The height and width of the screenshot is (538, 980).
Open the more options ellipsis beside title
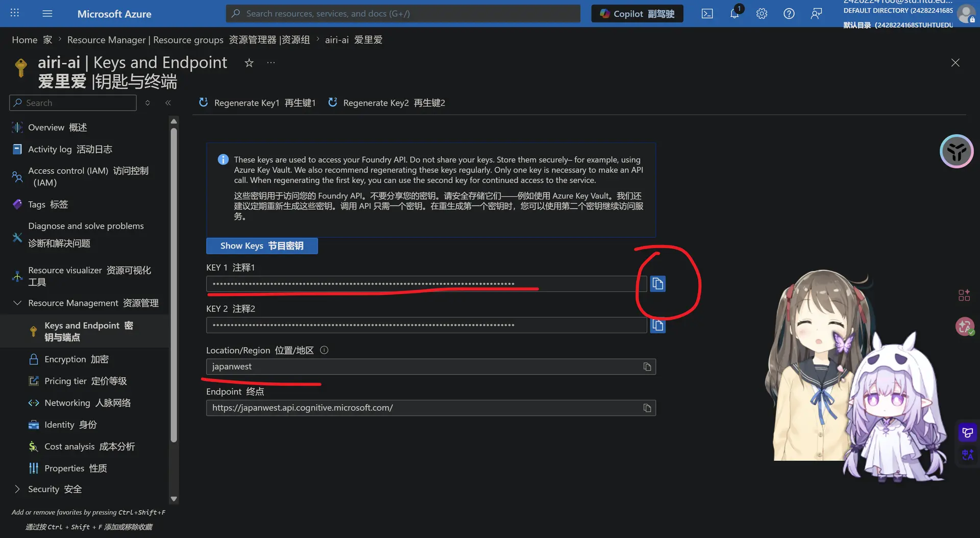271,63
